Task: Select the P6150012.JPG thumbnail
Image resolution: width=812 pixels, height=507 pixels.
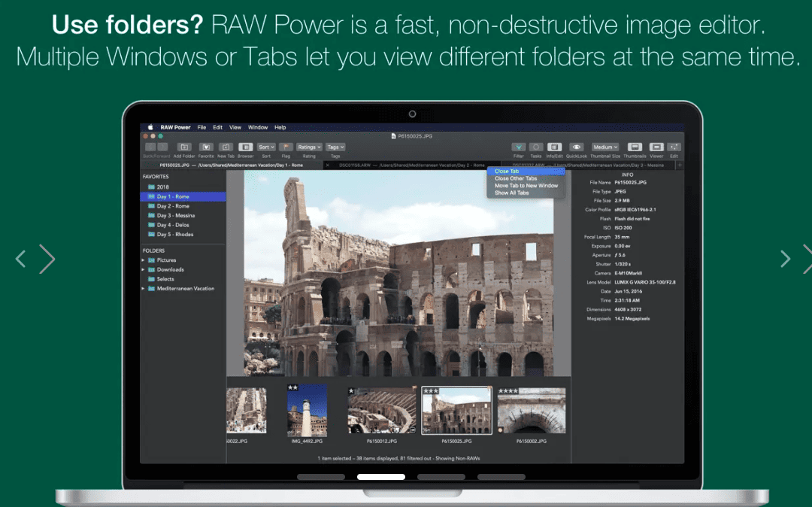Action: 382,410
